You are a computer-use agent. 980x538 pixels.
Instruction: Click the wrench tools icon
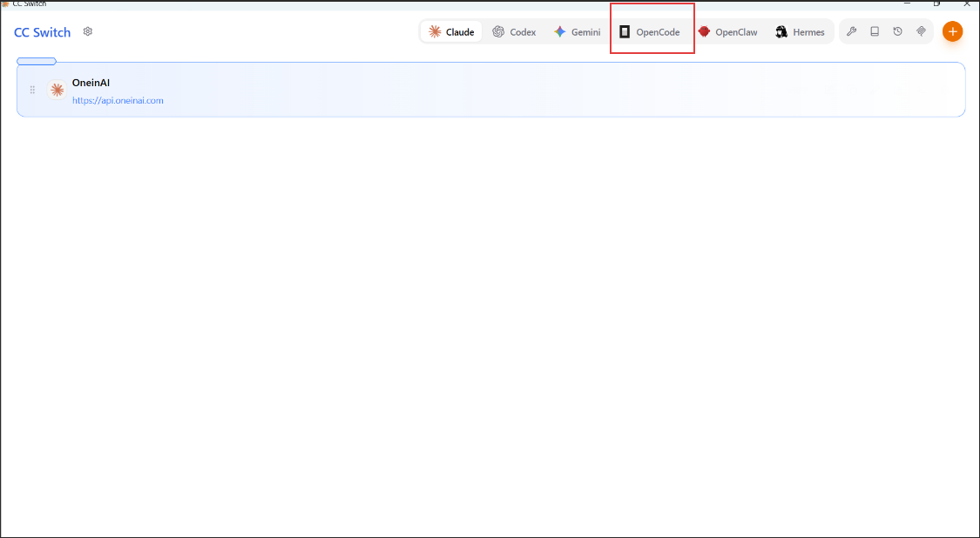pos(851,32)
